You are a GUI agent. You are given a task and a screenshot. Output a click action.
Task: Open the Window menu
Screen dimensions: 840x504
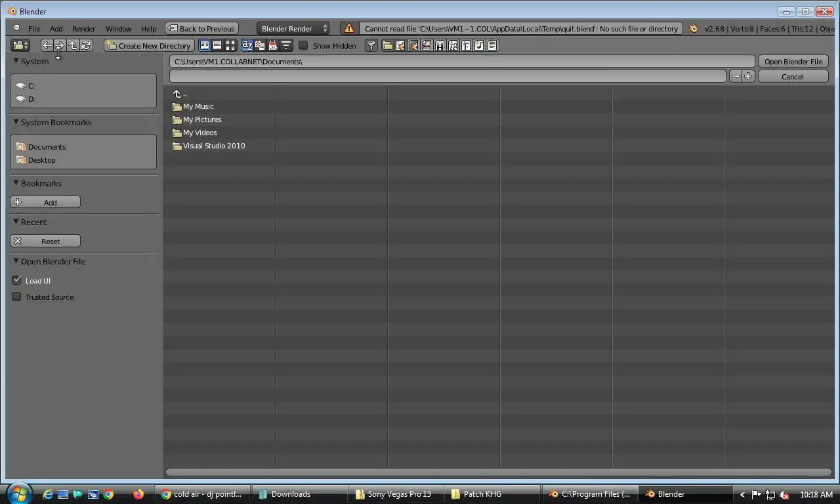pyautogui.click(x=119, y=29)
